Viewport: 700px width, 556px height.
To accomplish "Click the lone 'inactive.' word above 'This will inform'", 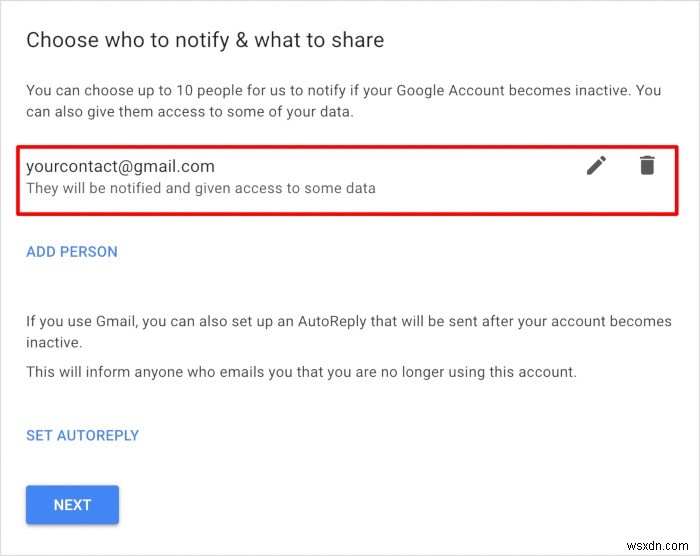I will (53, 343).
